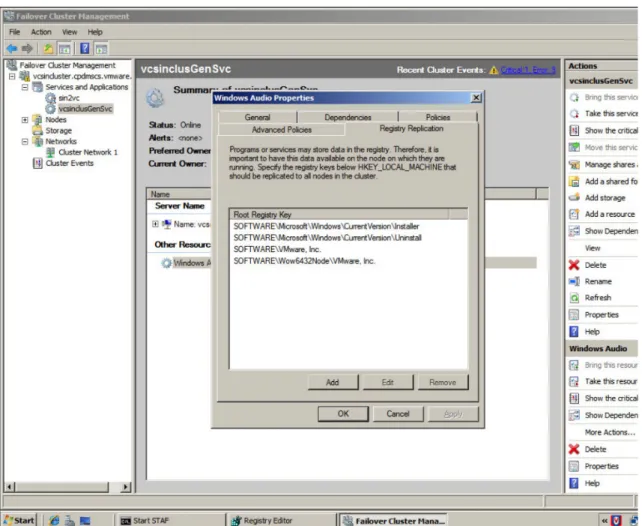Screen dimensions: 642x526
Task: Open the View menu
Action: 69,32
